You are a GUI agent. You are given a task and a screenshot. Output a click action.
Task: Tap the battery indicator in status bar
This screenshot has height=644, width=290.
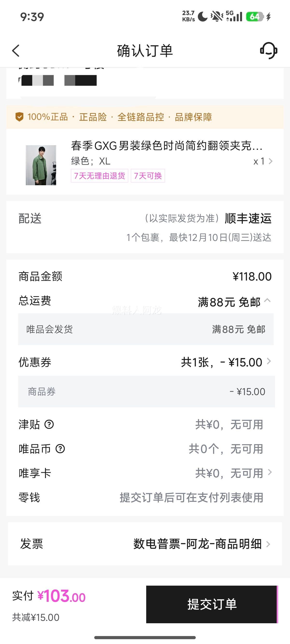(254, 17)
